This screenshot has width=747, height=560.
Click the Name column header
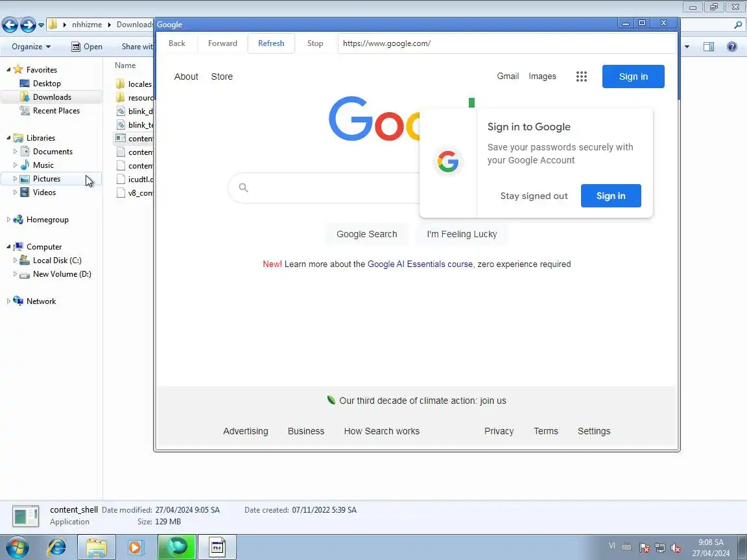[125, 65]
